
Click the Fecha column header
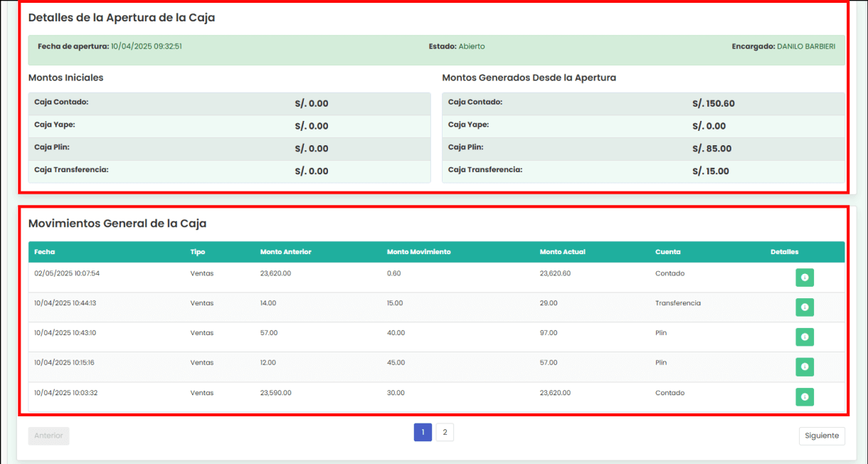(45, 252)
